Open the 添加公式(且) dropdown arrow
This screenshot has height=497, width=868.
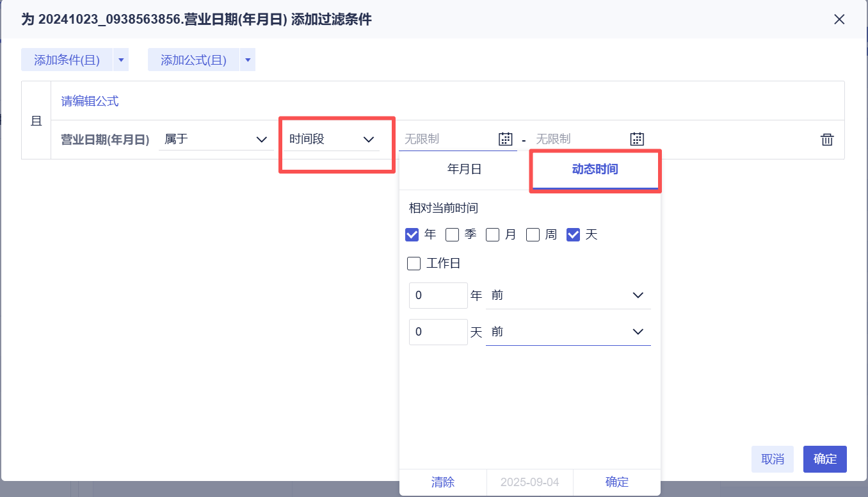248,60
